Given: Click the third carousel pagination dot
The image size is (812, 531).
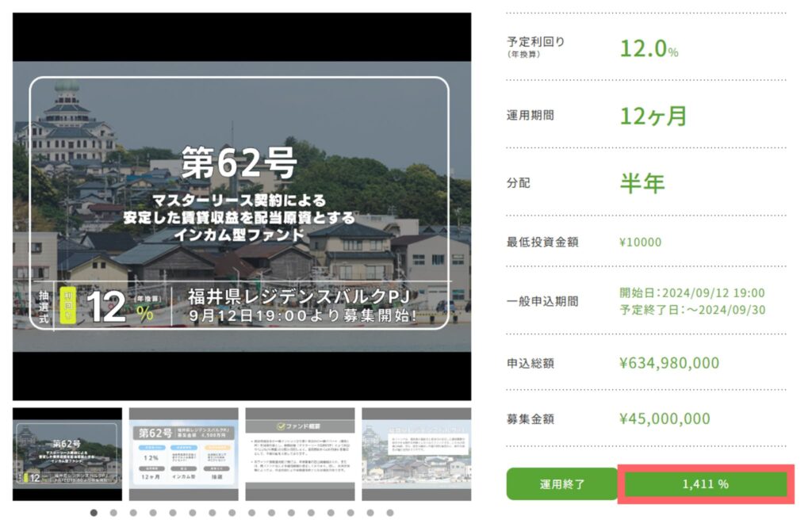Looking at the screenshot, I should coord(133,513).
